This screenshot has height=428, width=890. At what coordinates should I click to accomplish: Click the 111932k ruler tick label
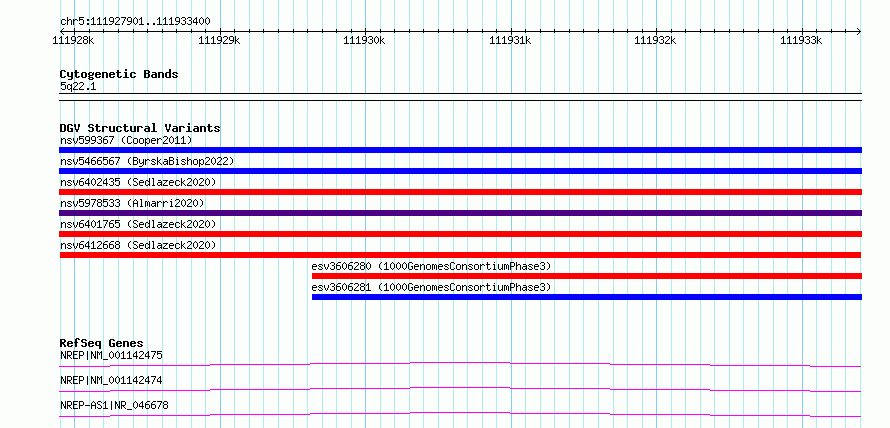[656, 40]
